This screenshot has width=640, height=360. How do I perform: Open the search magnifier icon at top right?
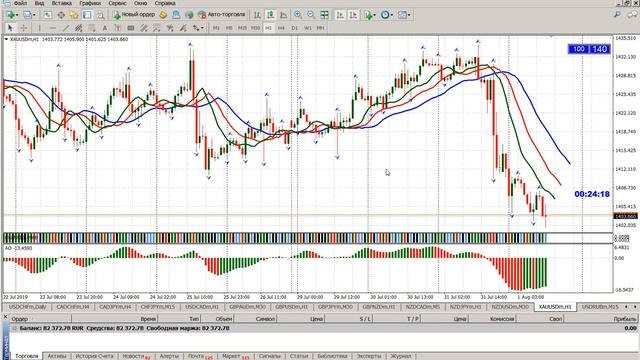point(617,15)
